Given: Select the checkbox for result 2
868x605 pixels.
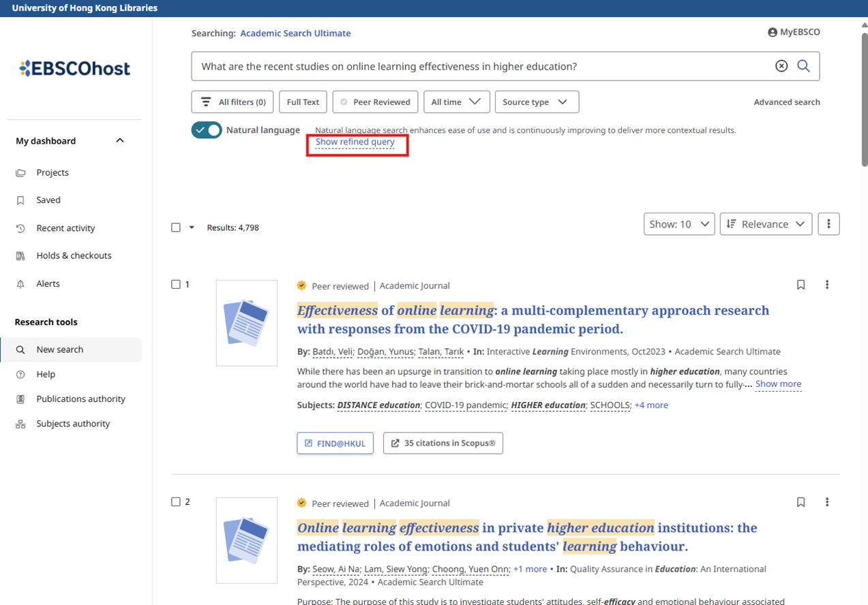Looking at the screenshot, I should tap(176, 502).
